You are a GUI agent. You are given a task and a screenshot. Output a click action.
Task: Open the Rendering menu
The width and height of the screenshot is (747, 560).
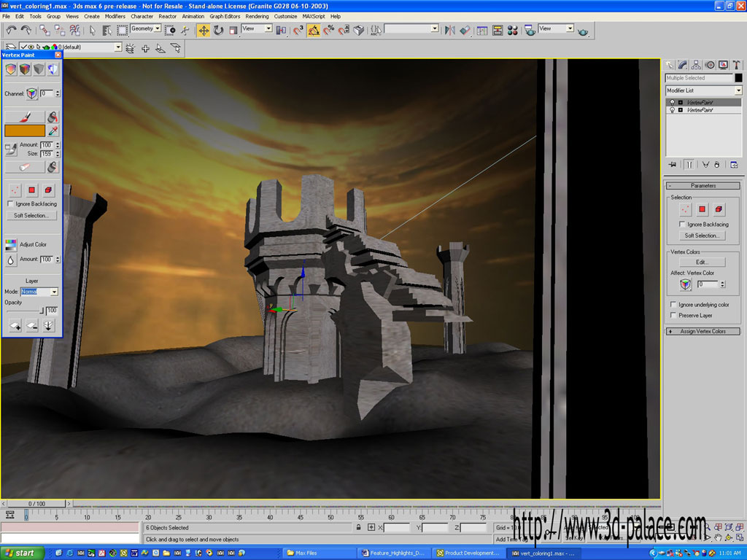[x=257, y=16]
